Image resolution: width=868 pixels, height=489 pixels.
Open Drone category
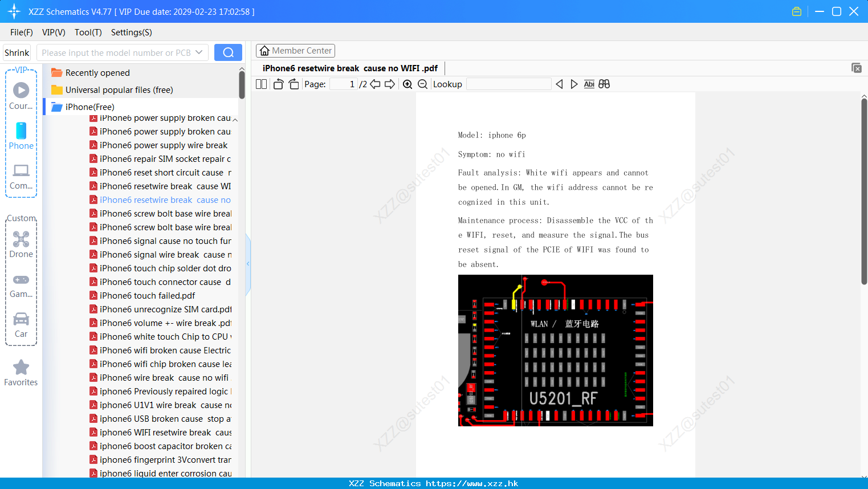click(21, 244)
